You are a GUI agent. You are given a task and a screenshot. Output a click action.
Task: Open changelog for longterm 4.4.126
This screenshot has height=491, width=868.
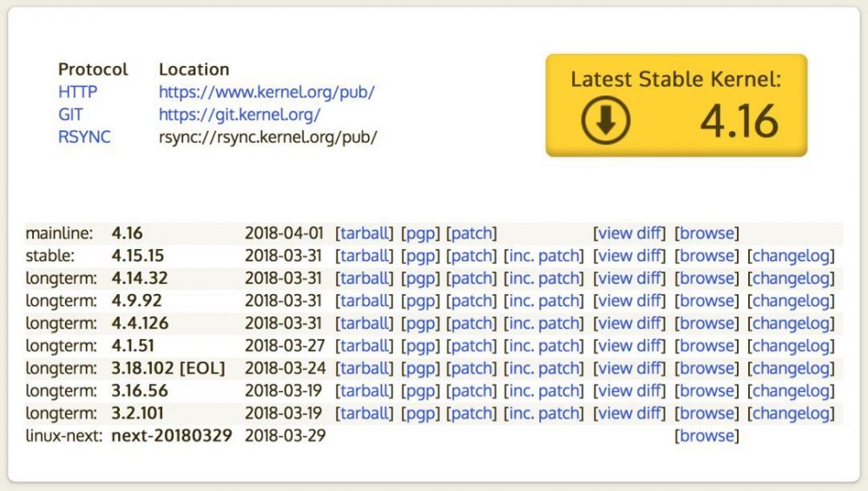point(791,324)
